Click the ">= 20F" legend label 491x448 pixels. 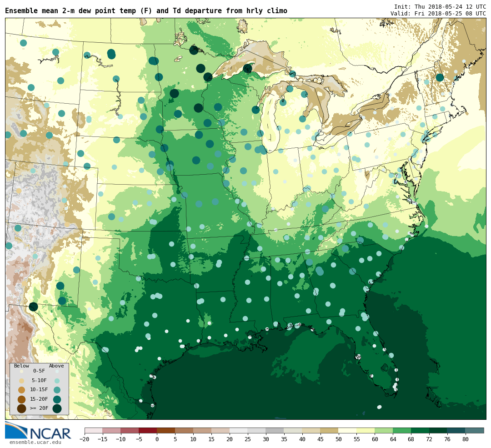[39, 408]
